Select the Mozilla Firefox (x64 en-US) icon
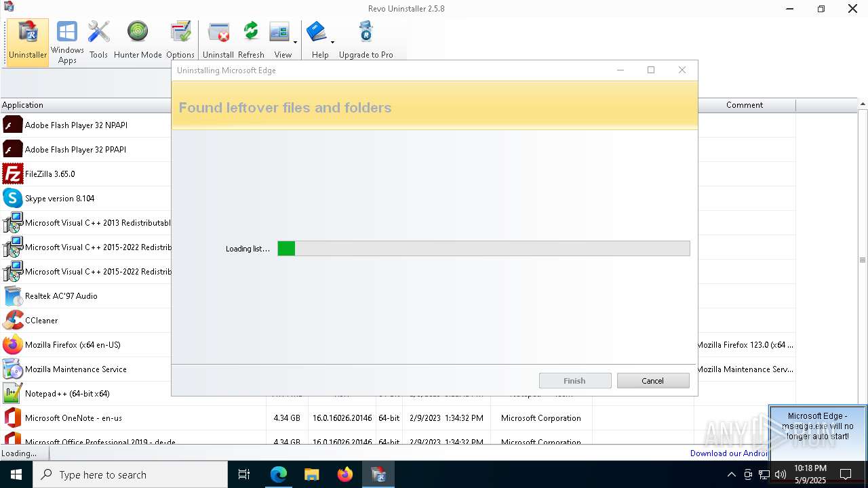 [13, 345]
